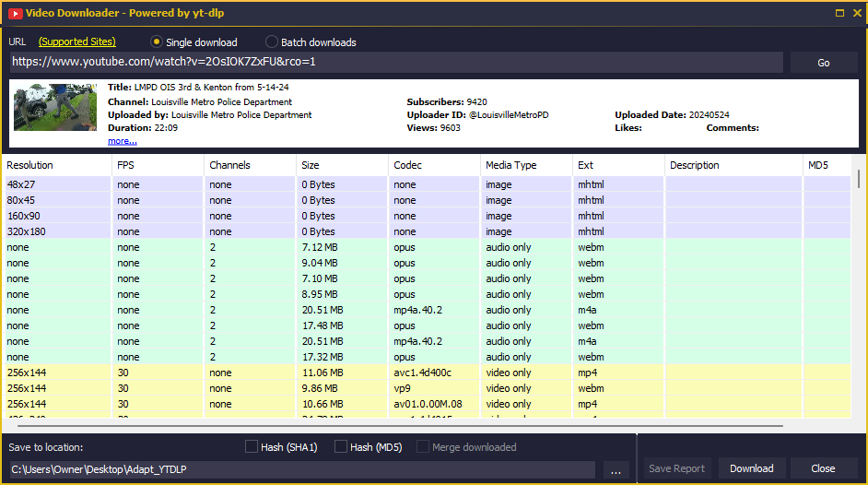868x485 pixels.
Task: Click the Views 9603 text
Action: 433,128
